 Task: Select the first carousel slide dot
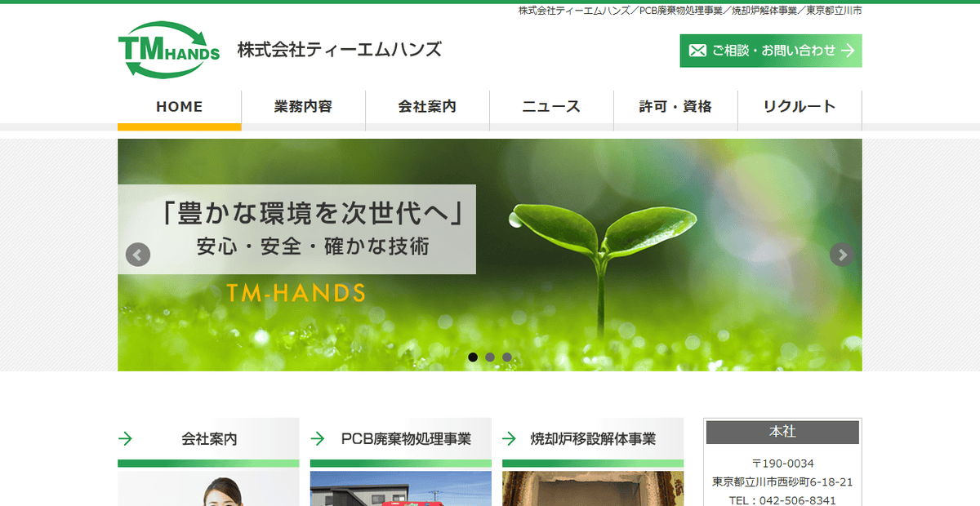(473, 357)
